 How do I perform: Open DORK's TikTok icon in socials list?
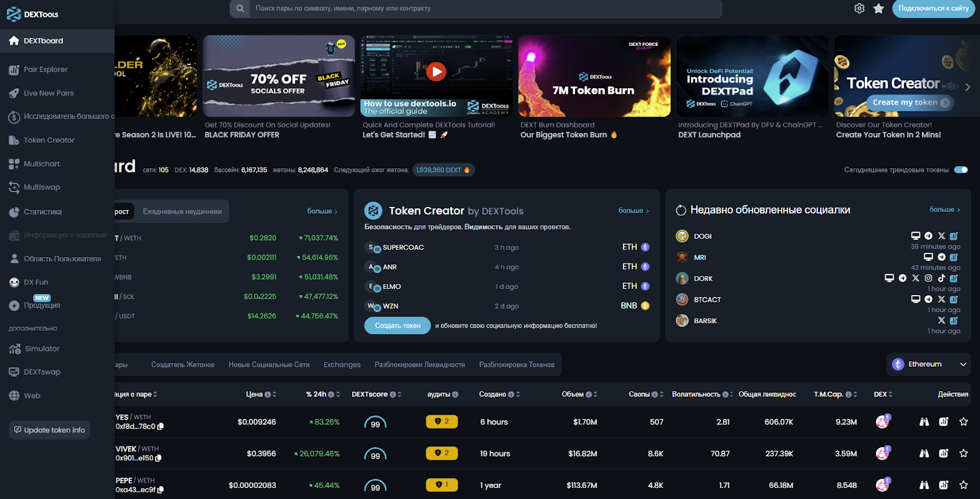pos(941,278)
